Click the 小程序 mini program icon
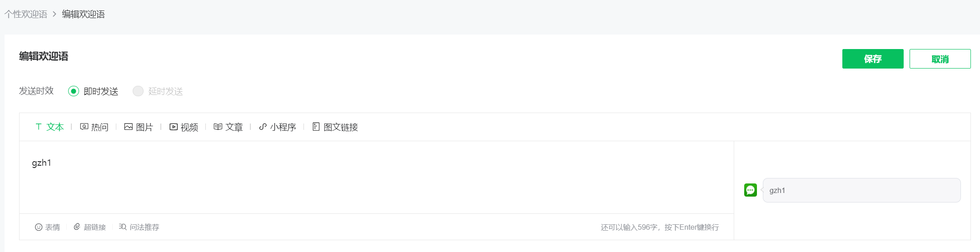980x252 pixels. (263, 127)
